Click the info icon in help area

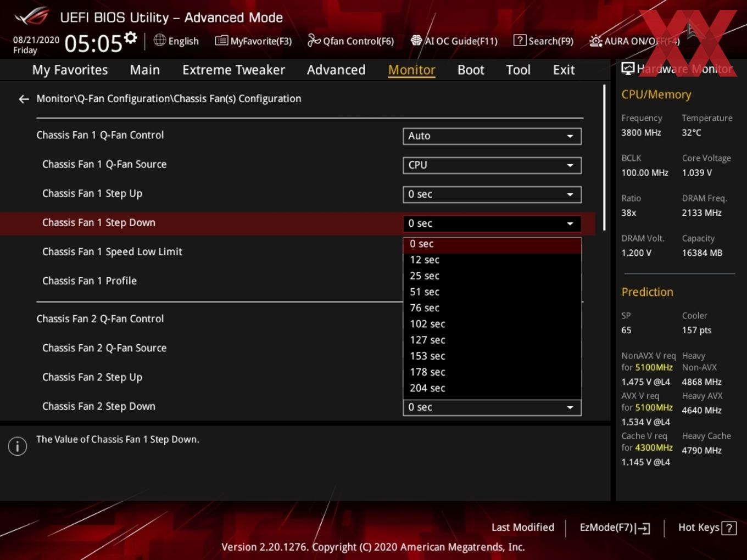18,446
